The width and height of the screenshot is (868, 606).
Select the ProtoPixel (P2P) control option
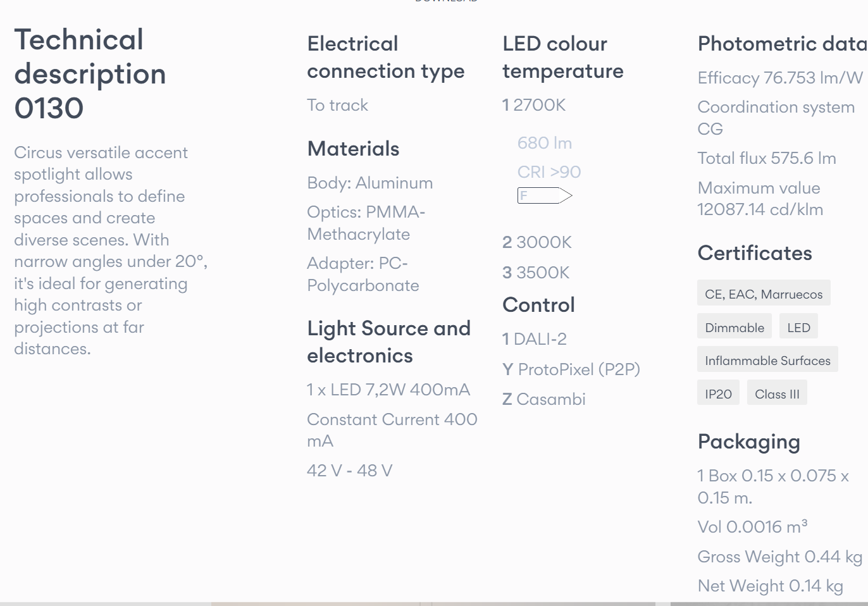click(x=571, y=369)
